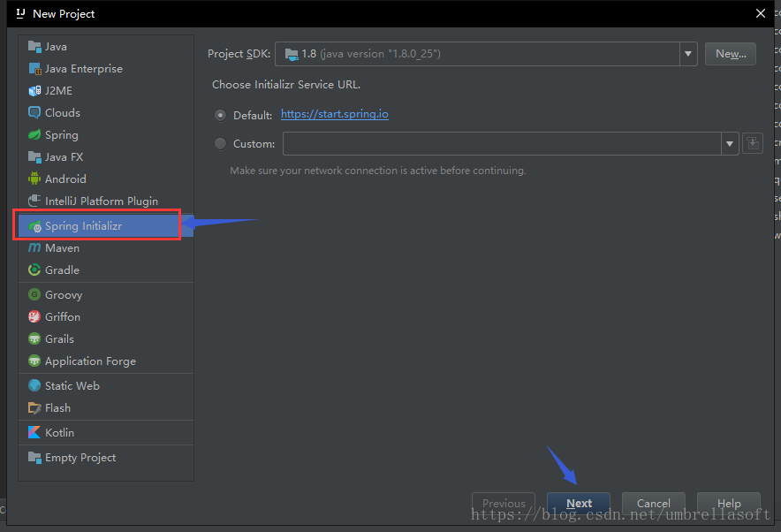781x532 pixels.
Task: Click inside the Custom URL text field
Action: click(x=502, y=144)
